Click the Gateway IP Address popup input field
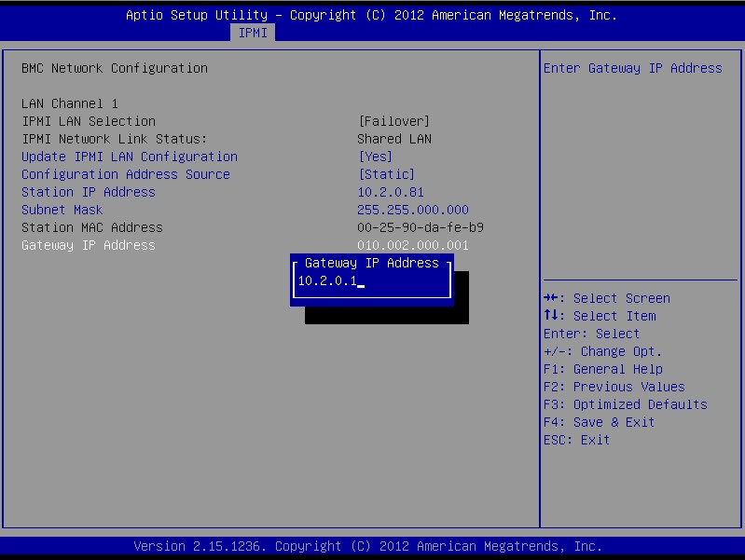The width and height of the screenshot is (745, 560). click(x=371, y=281)
